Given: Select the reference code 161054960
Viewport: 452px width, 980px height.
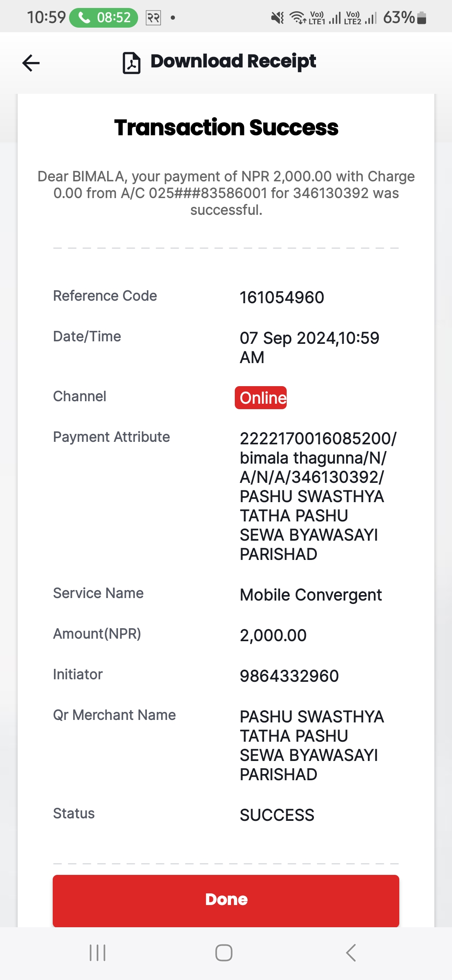Looking at the screenshot, I should tap(282, 297).
